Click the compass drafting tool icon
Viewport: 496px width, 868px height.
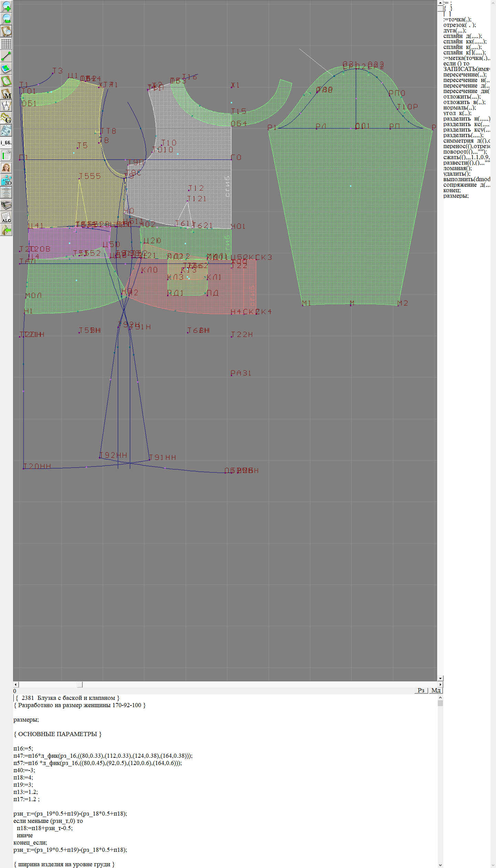coord(6,106)
